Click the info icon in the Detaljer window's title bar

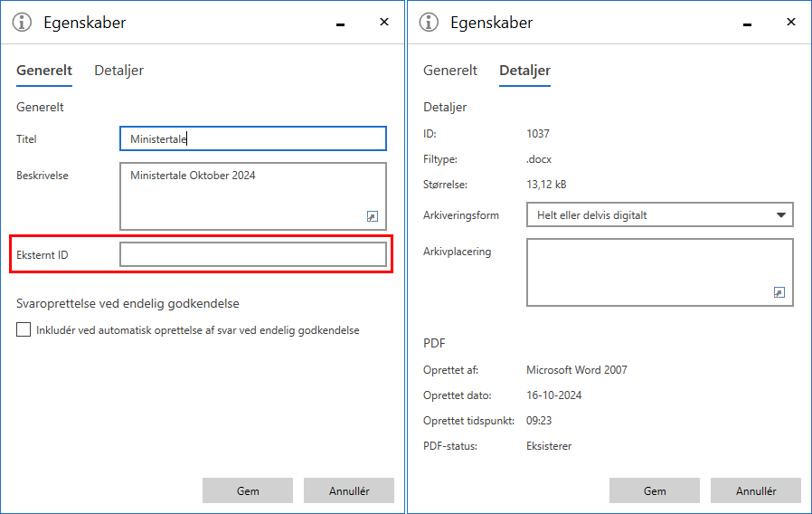point(430,23)
